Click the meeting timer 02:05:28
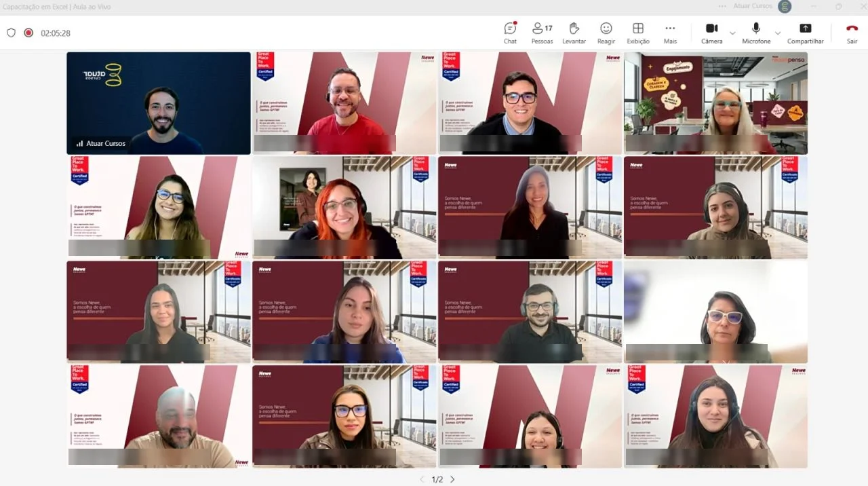Viewport: 868px width, 486px height. [56, 33]
